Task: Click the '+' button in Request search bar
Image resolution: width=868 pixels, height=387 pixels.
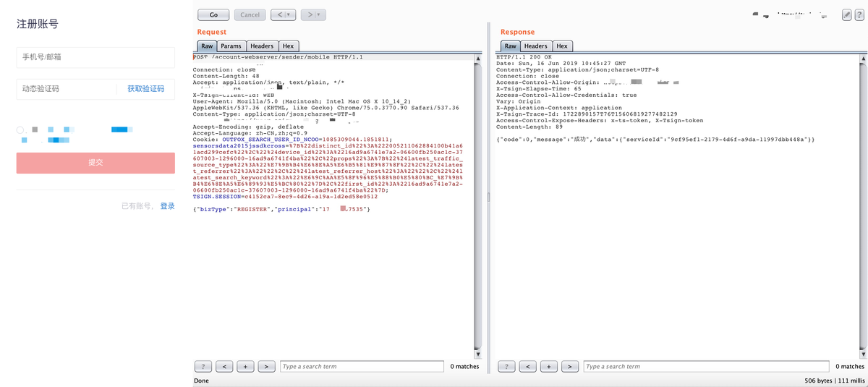Action: pos(245,367)
